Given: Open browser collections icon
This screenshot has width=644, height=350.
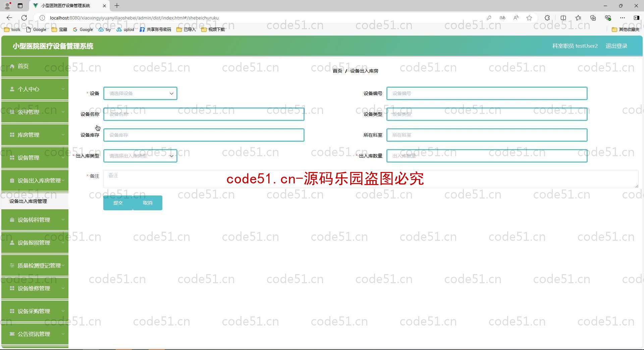Looking at the screenshot, I should [x=593, y=18].
